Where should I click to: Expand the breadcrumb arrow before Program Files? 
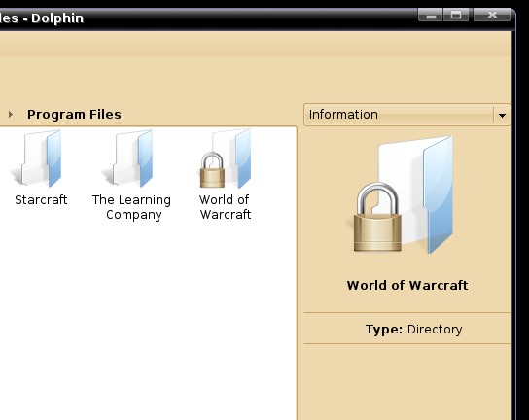coord(11,115)
